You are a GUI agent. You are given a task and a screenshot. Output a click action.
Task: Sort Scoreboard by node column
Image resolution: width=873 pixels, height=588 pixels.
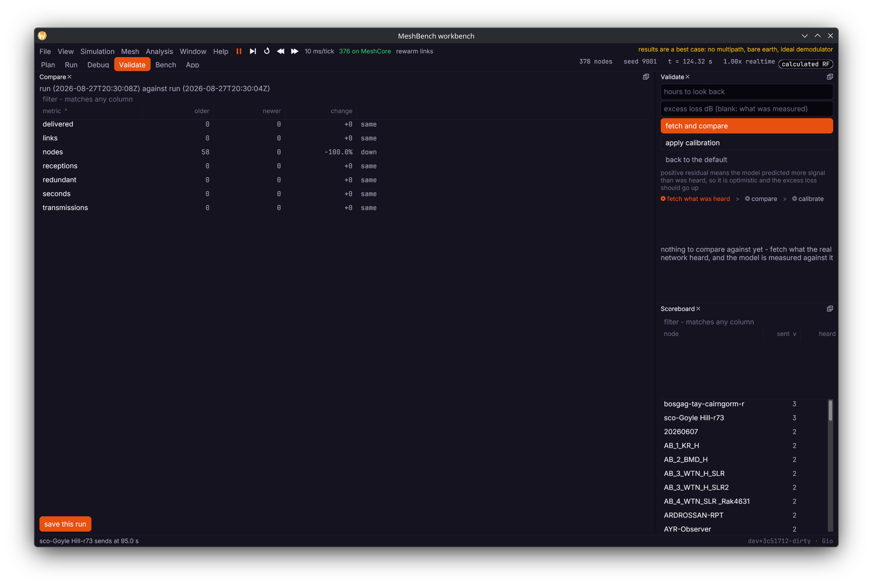[712, 334]
